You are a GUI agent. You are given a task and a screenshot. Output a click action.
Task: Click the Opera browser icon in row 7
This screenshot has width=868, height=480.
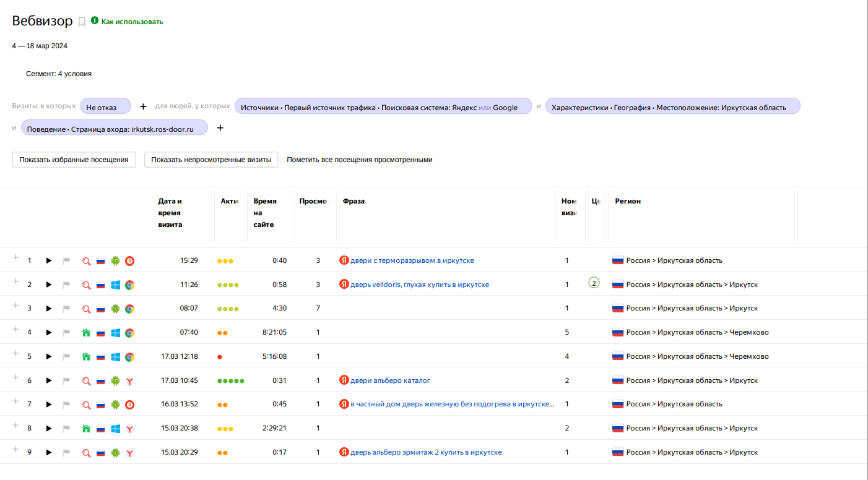129,405
